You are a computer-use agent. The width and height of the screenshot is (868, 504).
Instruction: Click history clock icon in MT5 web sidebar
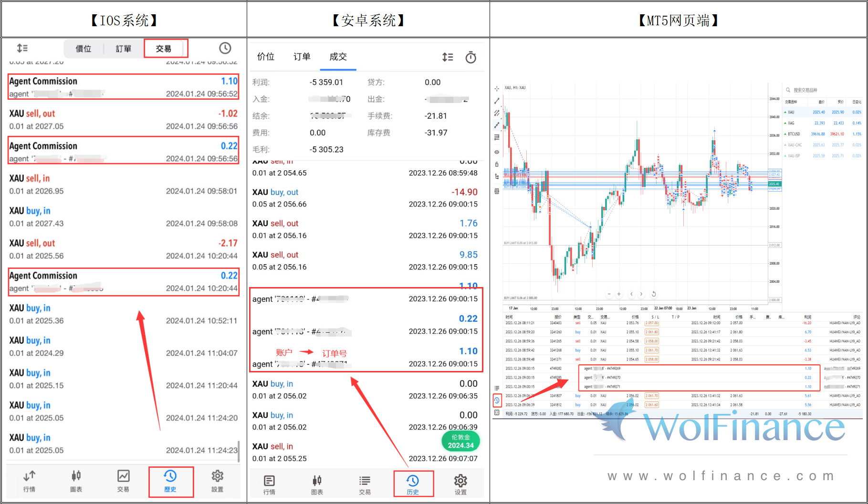(497, 401)
